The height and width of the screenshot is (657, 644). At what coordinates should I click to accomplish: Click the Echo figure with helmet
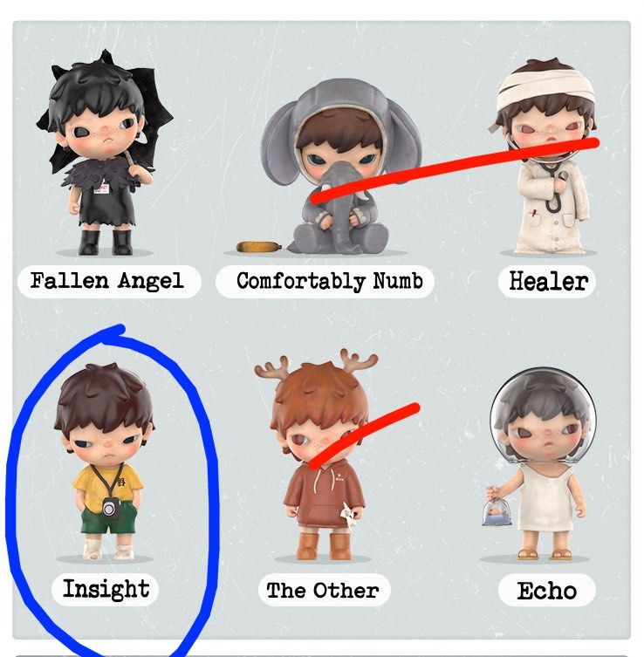tap(540, 463)
